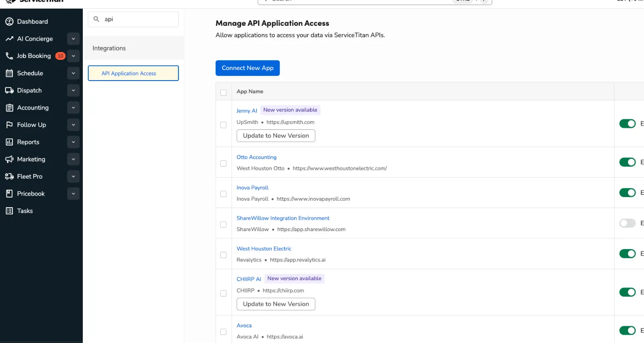Click the Pricebook book icon
The height and width of the screenshot is (343, 644).
click(x=9, y=194)
